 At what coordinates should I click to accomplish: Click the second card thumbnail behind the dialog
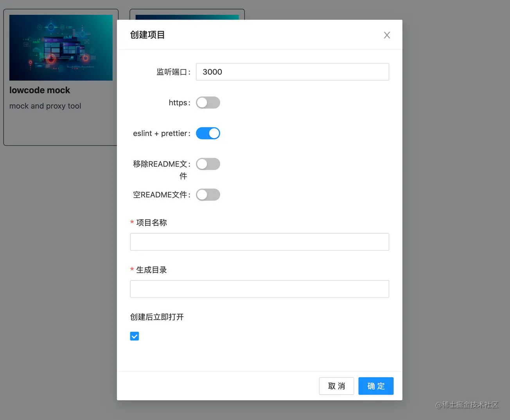coord(187,17)
